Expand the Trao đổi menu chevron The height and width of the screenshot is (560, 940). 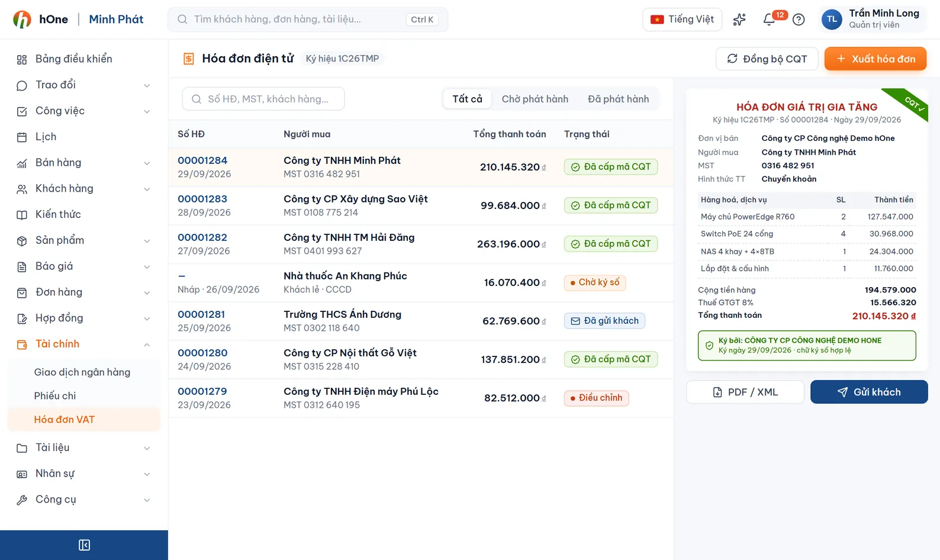(147, 86)
